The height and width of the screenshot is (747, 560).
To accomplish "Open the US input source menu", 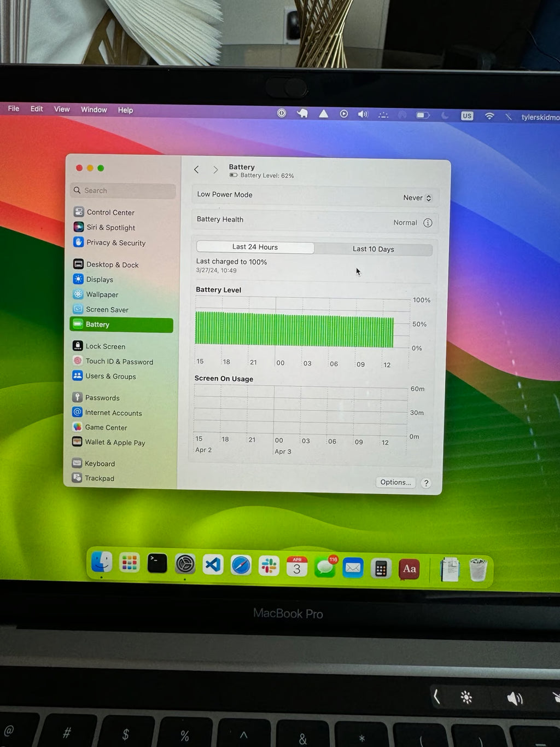I will click(467, 116).
